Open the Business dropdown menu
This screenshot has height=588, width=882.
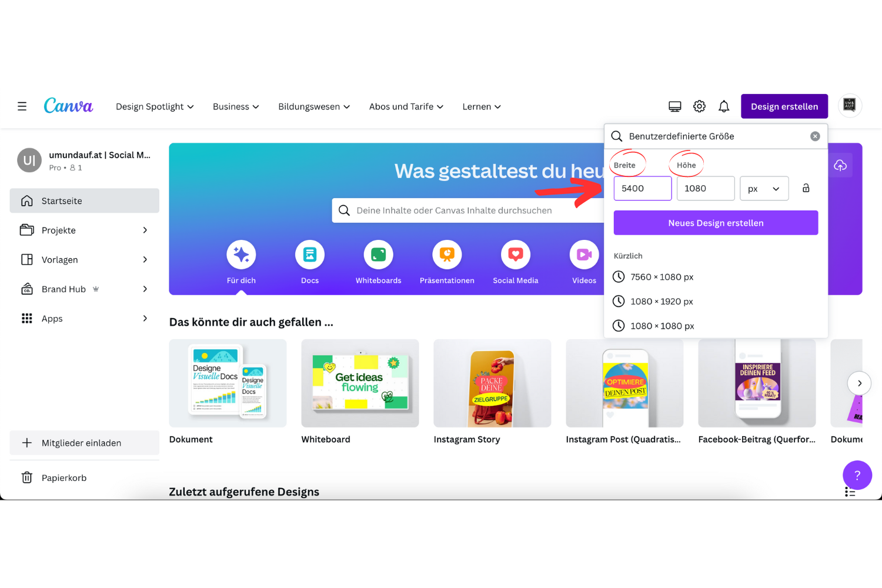[236, 106]
